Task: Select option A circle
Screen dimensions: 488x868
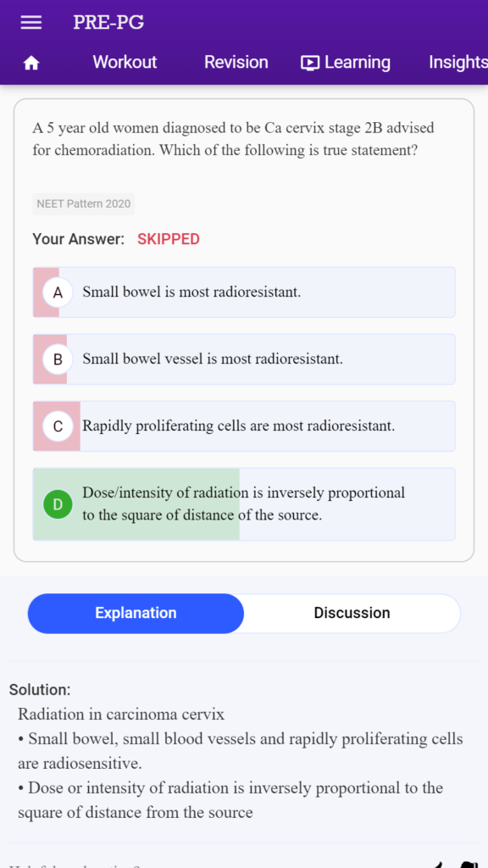Action: point(58,292)
